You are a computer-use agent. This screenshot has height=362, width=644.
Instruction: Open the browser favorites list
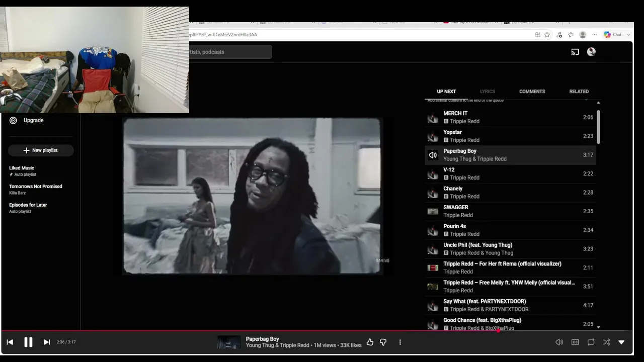(x=571, y=35)
